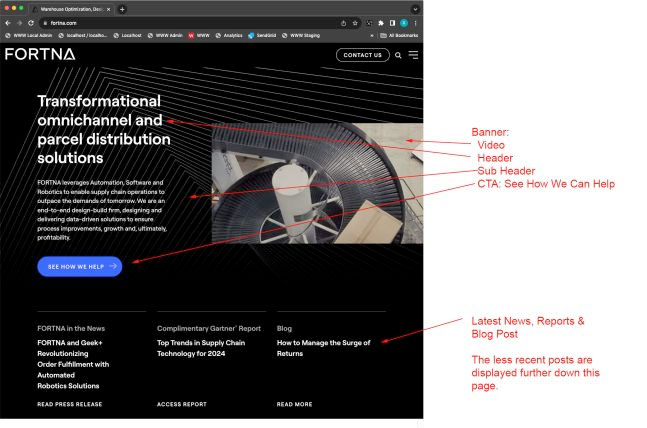This screenshot has height=428, width=647.
Task: Open the hamburger menu in site header
Action: (413, 55)
